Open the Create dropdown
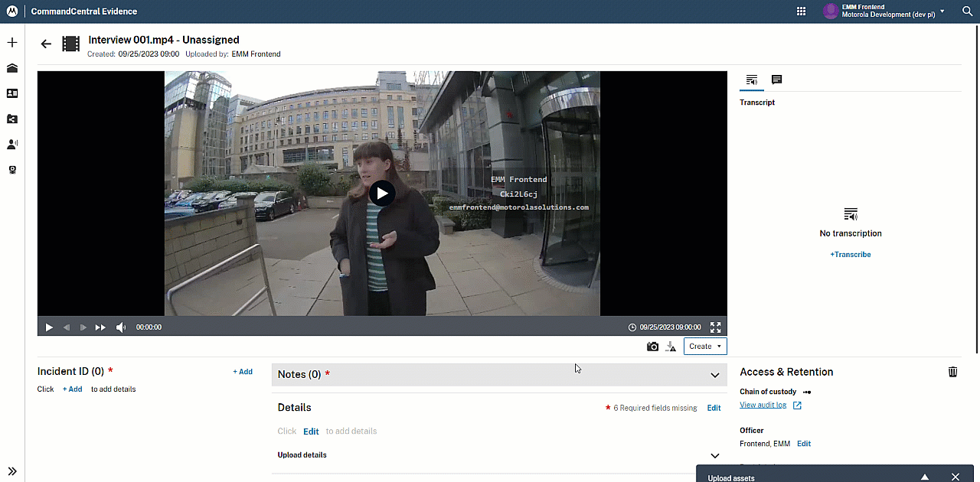This screenshot has width=980, height=482. 704,347
